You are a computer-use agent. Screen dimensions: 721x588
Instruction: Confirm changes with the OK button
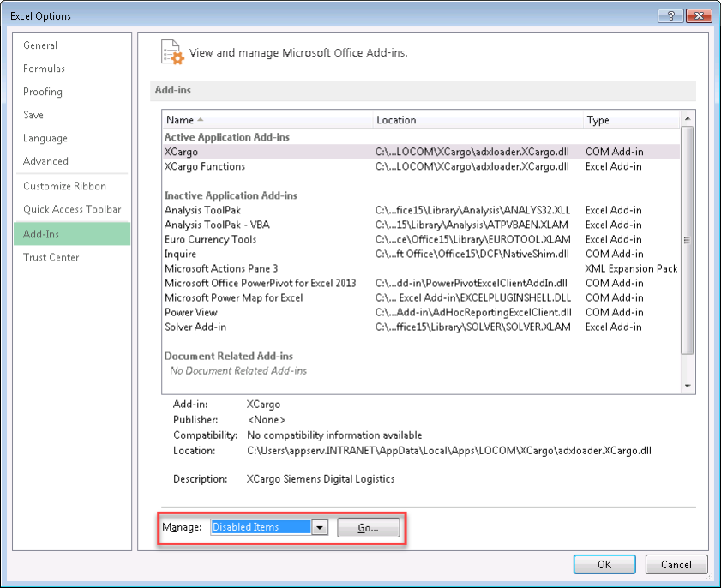pyautogui.click(x=604, y=564)
